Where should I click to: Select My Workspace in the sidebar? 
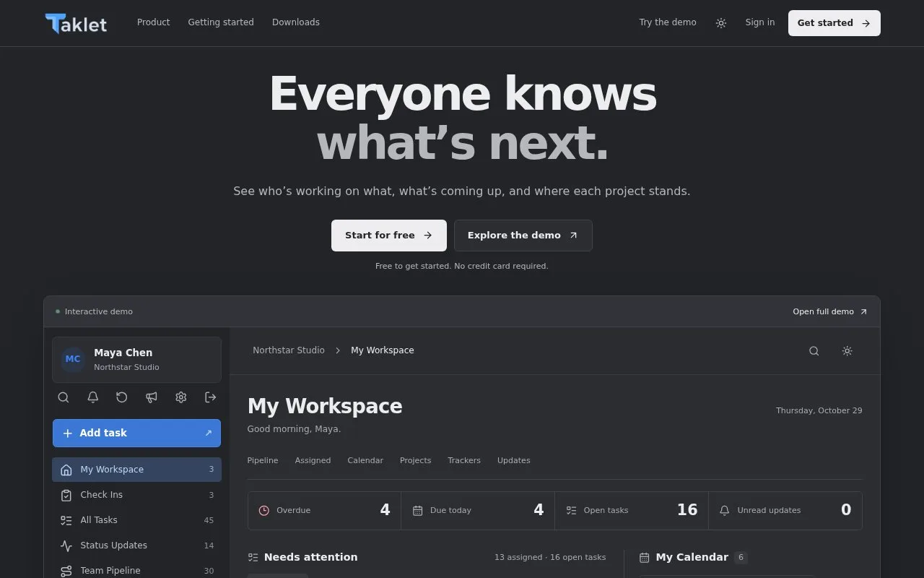(x=136, y=470)
